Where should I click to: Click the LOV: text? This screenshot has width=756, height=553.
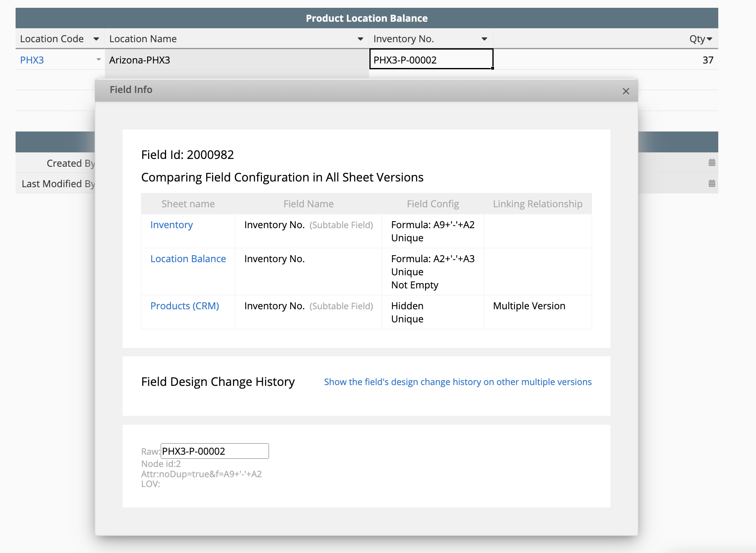tap(150, 484)
